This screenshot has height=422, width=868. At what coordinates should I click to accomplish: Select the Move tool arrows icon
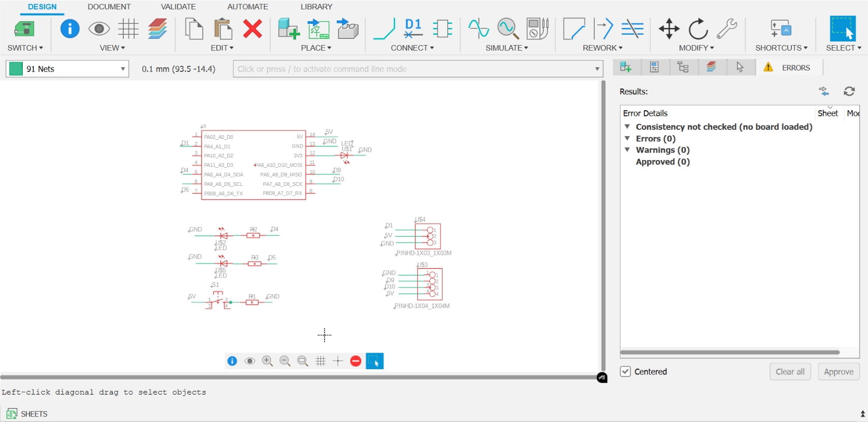[x=669, y=29]
